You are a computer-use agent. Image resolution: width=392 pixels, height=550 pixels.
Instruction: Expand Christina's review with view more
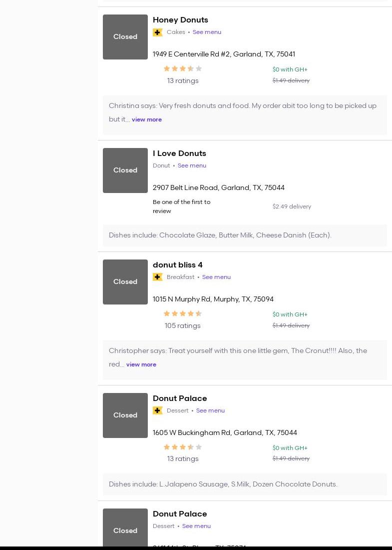coord(147,119)
